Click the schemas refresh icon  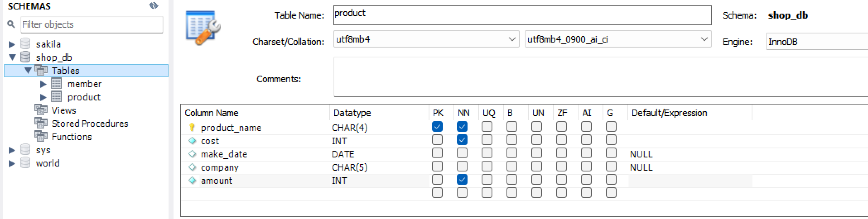pyautogui.click(x=154, y=5)
